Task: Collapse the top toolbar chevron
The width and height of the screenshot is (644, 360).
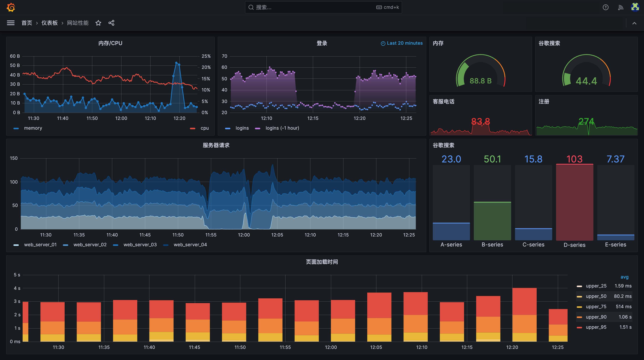Action: pos(634,23)
